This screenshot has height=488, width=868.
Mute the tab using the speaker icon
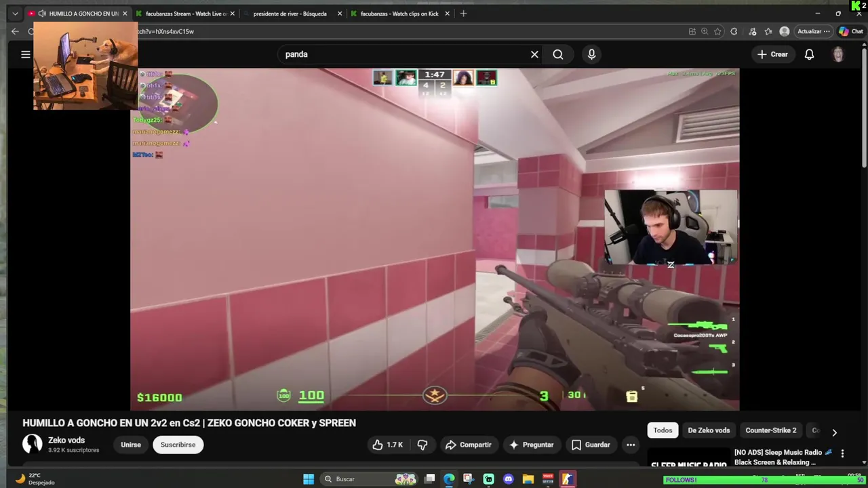[x=42, y=14]
